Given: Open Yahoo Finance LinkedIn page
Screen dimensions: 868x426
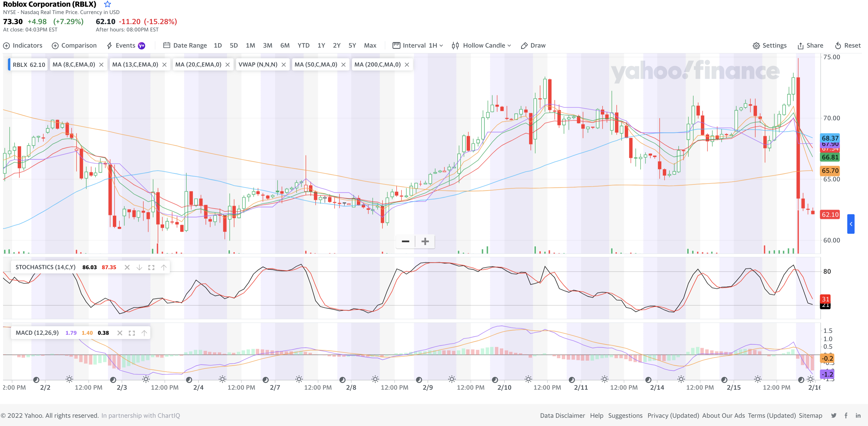Looking at the screenshot, I should point(858,416).
